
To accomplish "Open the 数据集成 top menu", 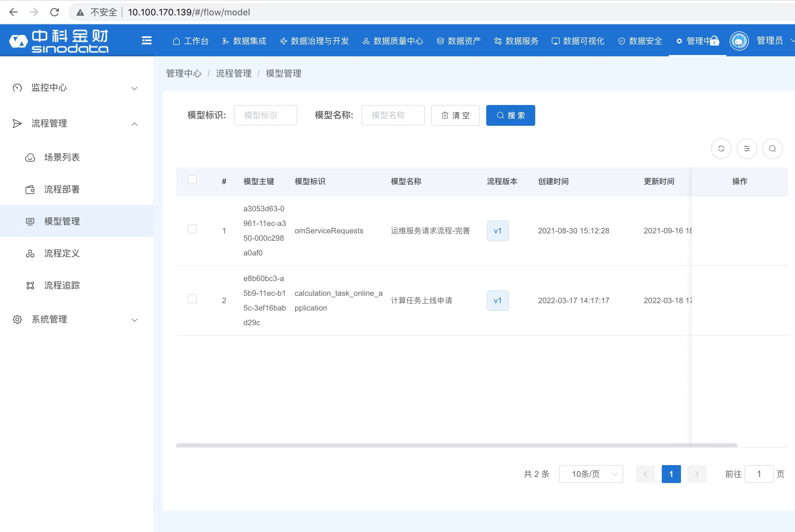I will click(244, 41).
